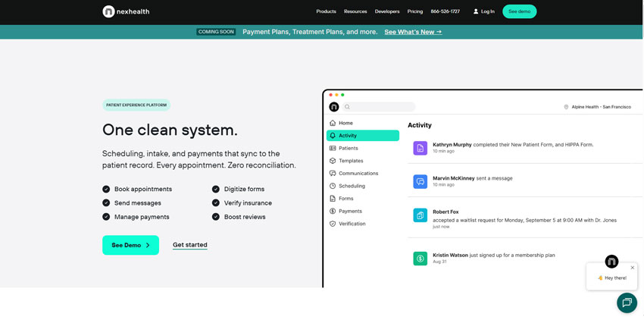This screenshot has width=644, height=317.
Task: Open the chat widget bubble icon
Action: (627, 303)
